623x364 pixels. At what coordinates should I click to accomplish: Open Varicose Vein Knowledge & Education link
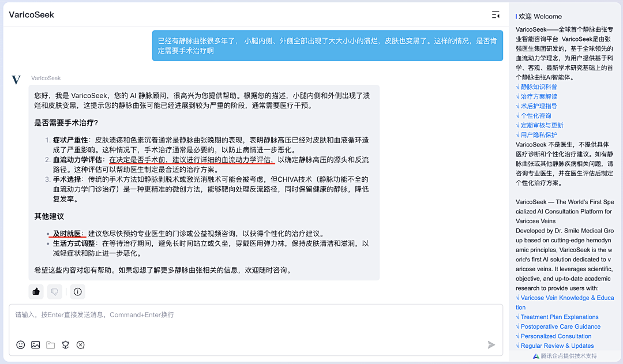pyautogui.click(x=565, y=302)
